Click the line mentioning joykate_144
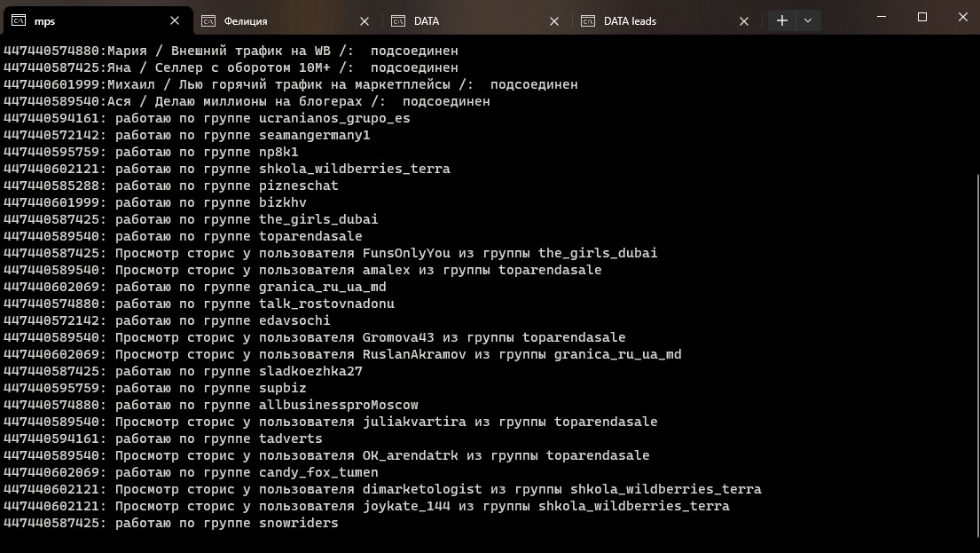This screenshot has width=980, height=553. pos(366,507)
